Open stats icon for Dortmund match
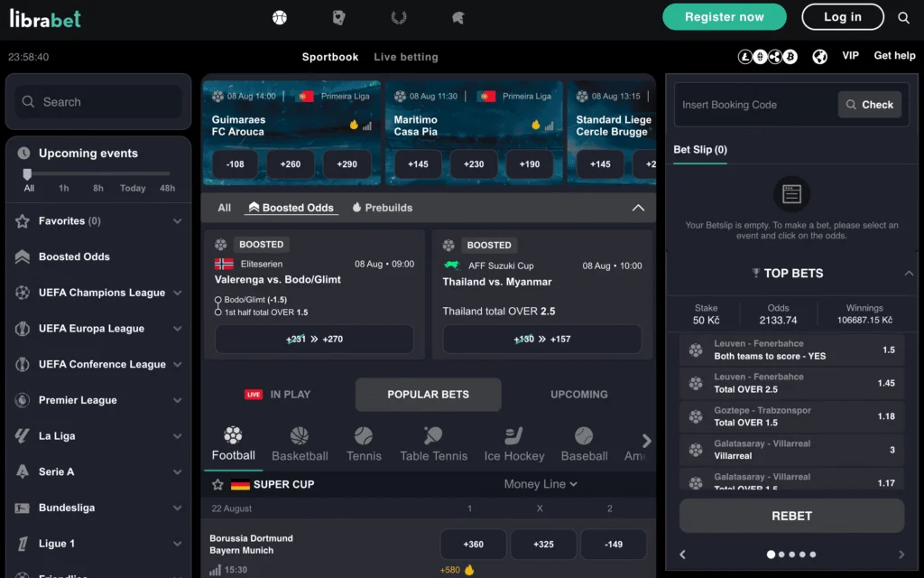Image resolution: width=924 pixels, height=578 pixels. pos(215,570)
